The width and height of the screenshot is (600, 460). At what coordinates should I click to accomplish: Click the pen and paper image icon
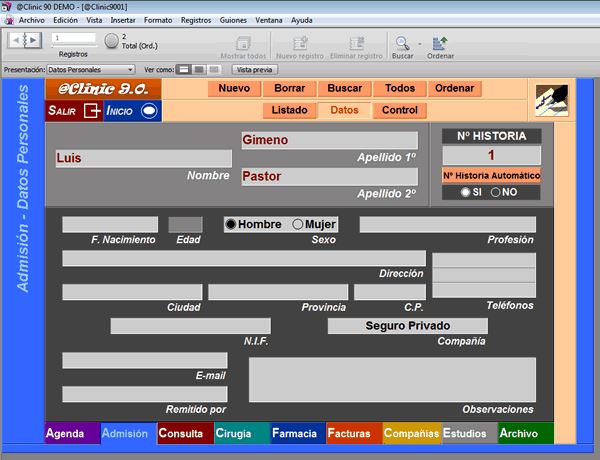point(552,101)
